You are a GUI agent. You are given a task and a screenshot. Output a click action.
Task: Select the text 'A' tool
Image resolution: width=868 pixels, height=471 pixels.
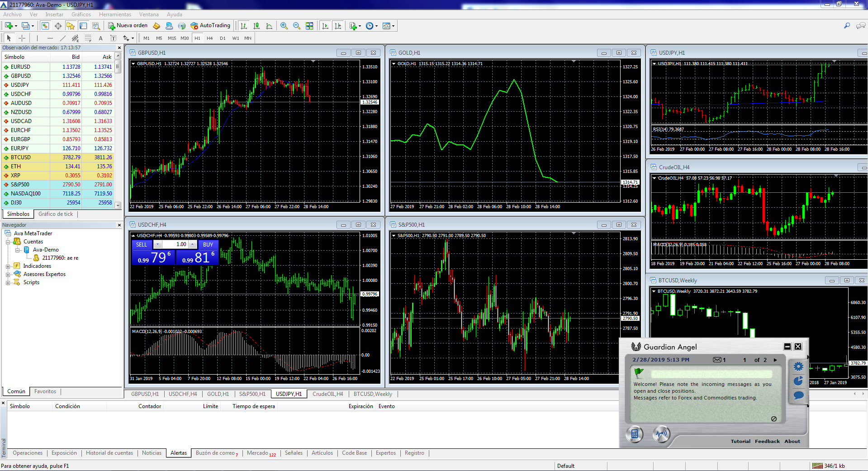click(x=100, y=38)
